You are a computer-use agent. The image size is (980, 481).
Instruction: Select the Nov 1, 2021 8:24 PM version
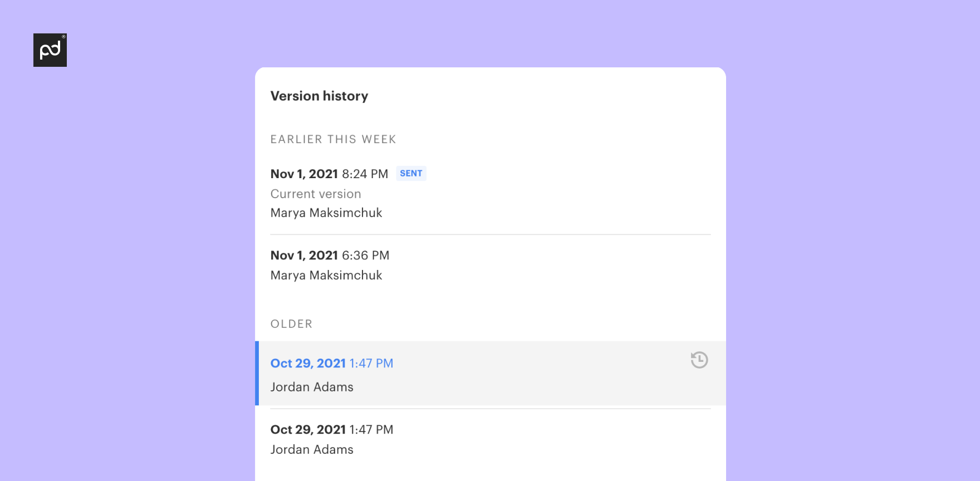tap(304, 174)
